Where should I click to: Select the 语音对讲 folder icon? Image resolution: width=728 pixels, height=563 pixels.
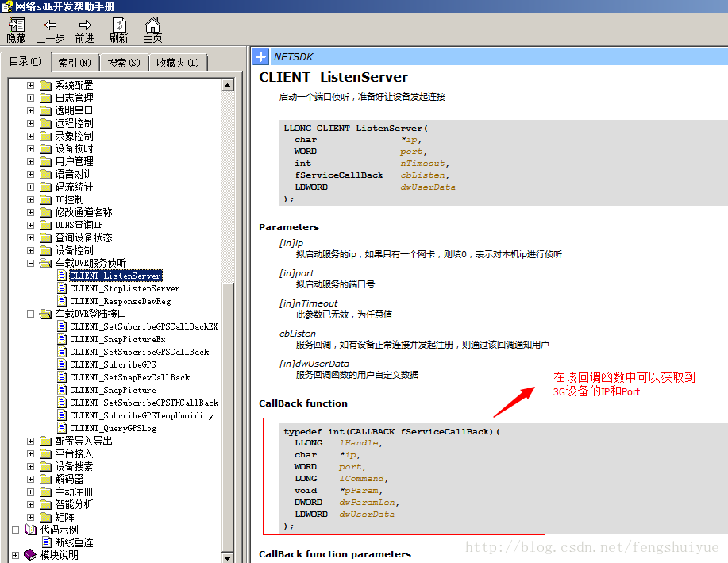click(x=45, y=174)
